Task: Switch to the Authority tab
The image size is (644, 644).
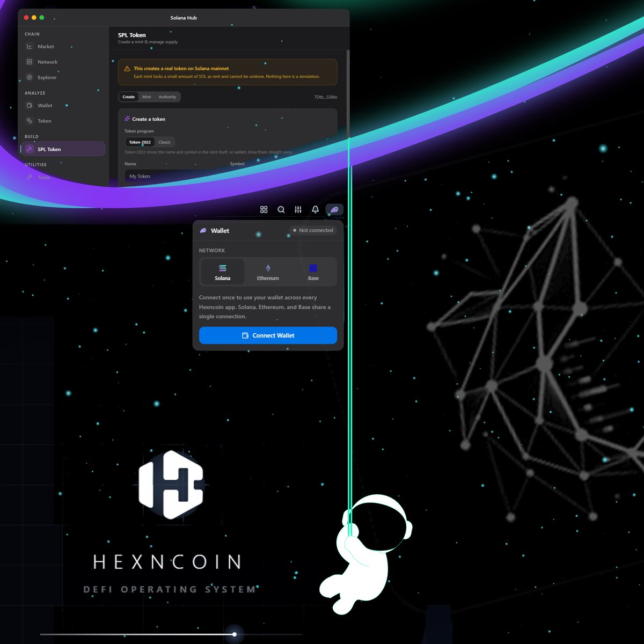Action: click(167, 97)
